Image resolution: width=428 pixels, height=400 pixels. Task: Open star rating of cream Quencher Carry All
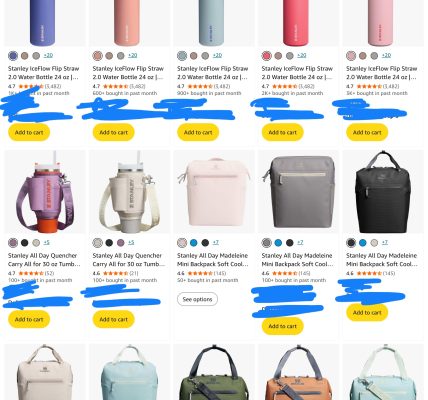click(x=115, y=273)
